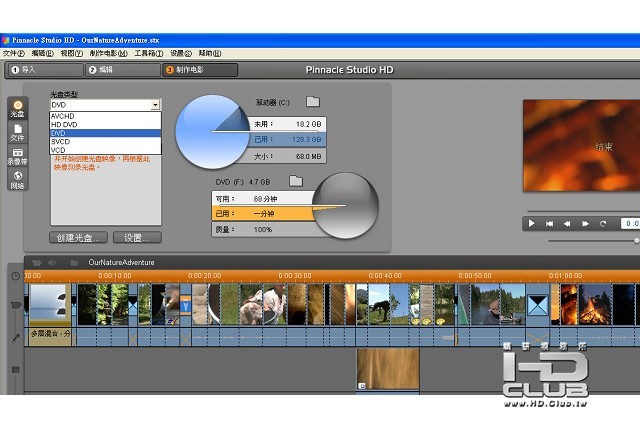This screenshot has width=640, height=428.
Task: Click the 0:00:50.00 timescale marker
Action: pyautogui.click(x=475, y=276)
